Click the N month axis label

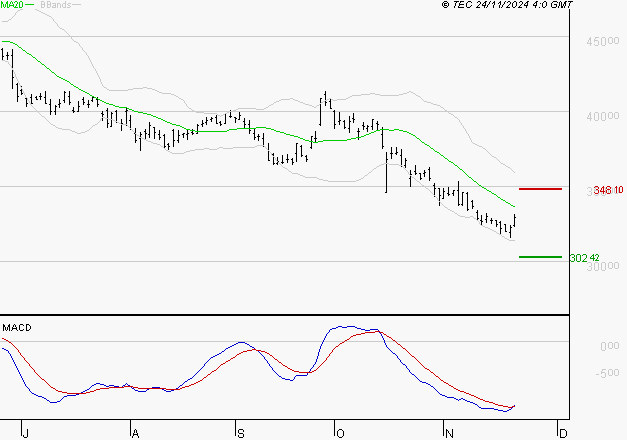pos(449,433)
